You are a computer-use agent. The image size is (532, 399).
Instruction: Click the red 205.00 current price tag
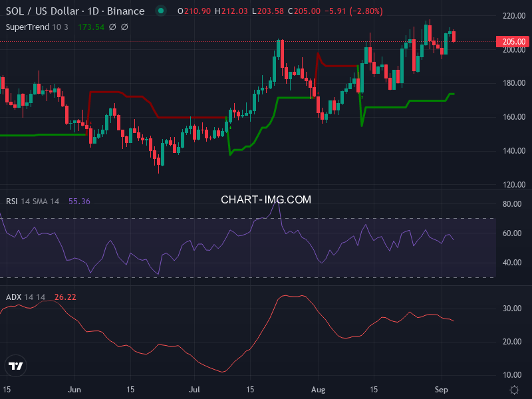(513, 42)
